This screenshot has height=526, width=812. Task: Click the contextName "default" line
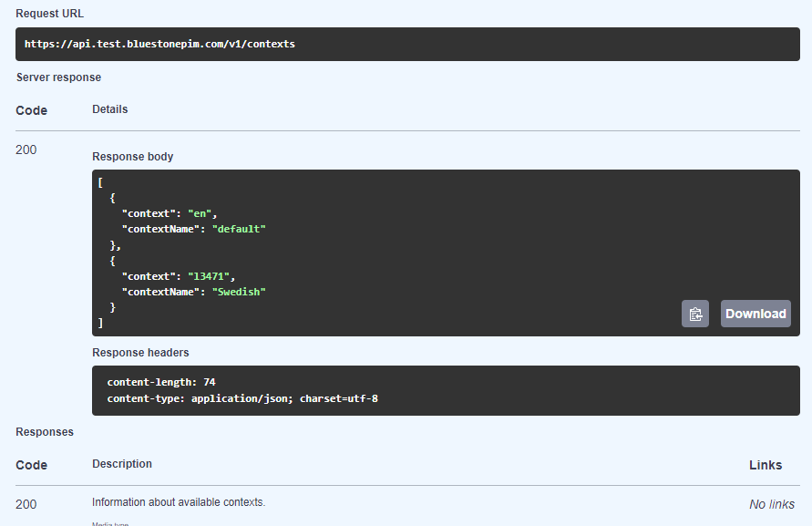(x=194, y=229)
